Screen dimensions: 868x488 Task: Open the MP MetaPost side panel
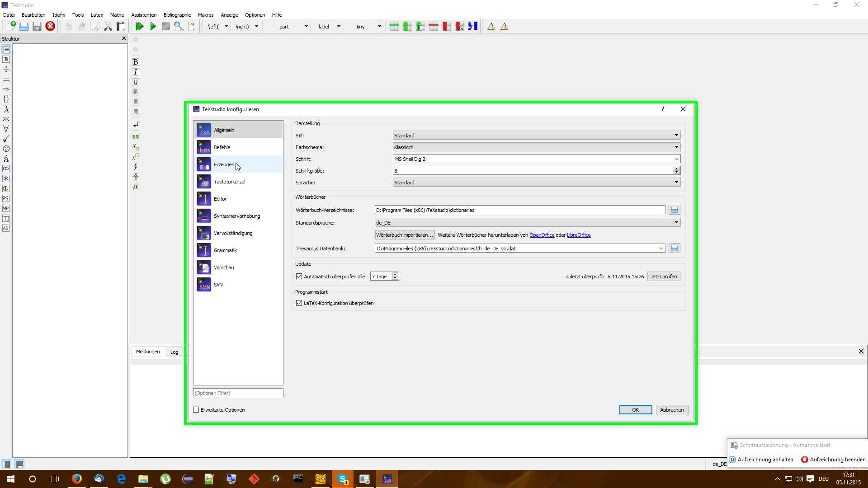point(6,208)
